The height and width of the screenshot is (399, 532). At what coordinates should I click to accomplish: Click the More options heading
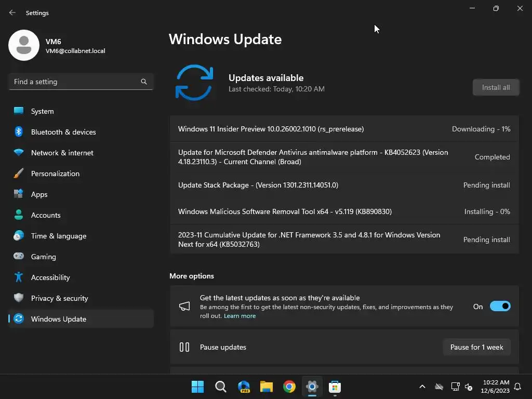click(192, 276)
